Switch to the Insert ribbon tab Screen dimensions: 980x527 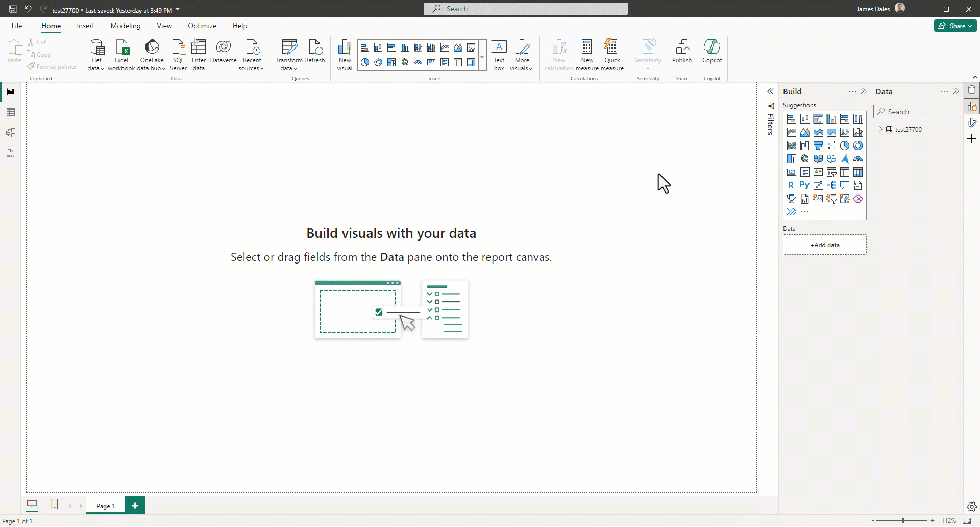[85, 26]
